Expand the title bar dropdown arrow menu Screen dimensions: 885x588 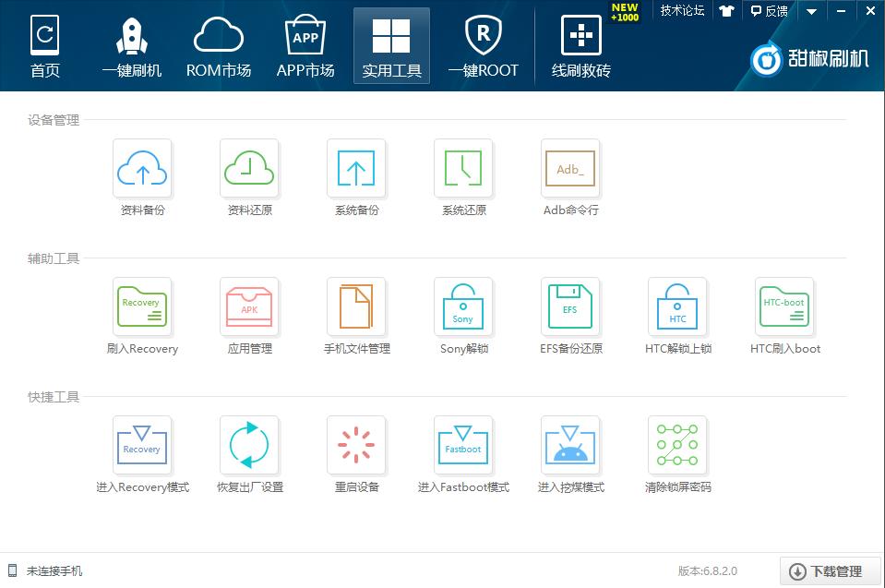811,11
